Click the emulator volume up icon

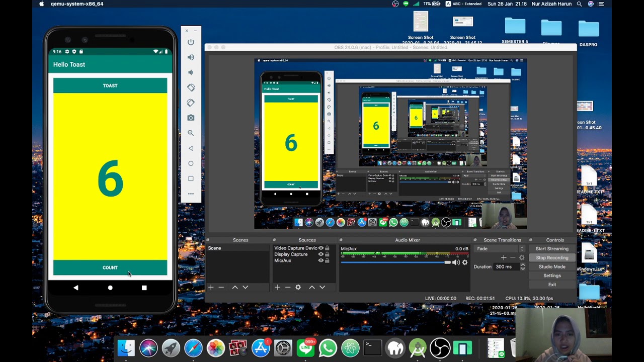(191, 57)
